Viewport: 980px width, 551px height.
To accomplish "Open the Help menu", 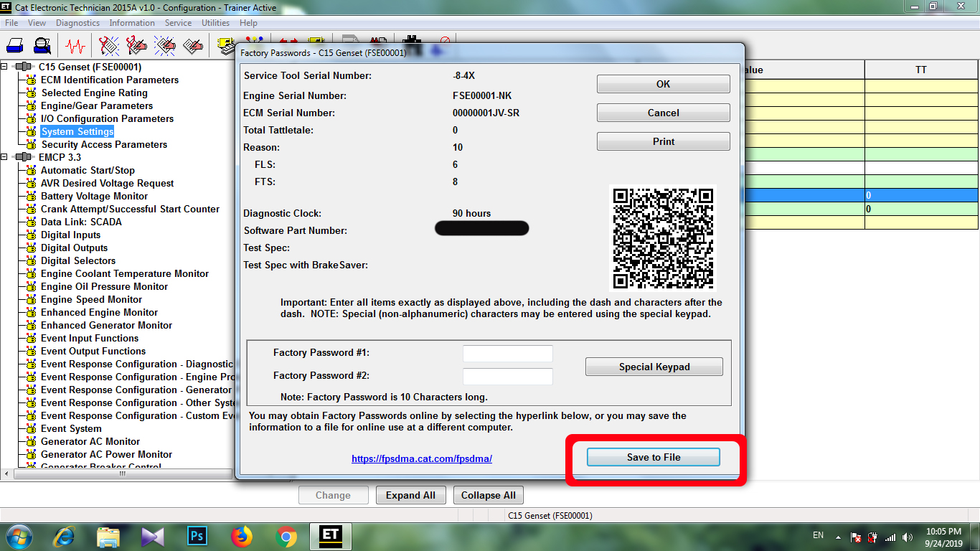I will tap(248, 23).
